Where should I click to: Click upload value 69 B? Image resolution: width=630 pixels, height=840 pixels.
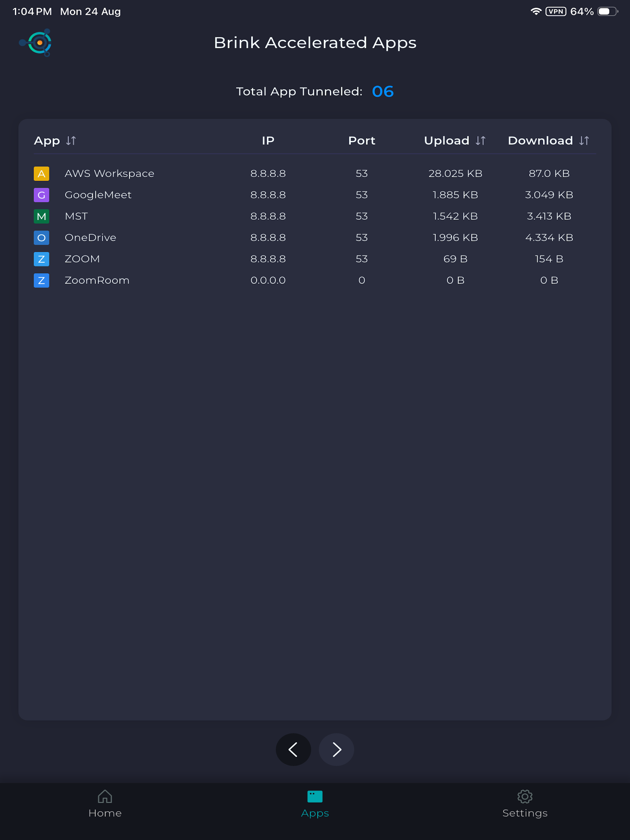[x=455, y=259]
